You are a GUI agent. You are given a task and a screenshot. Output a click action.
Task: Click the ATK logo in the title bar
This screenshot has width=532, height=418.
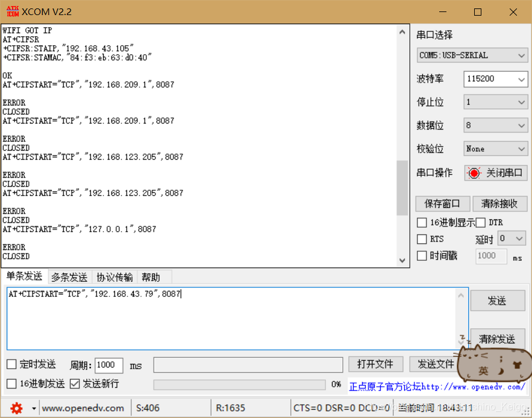pos(13,11)
